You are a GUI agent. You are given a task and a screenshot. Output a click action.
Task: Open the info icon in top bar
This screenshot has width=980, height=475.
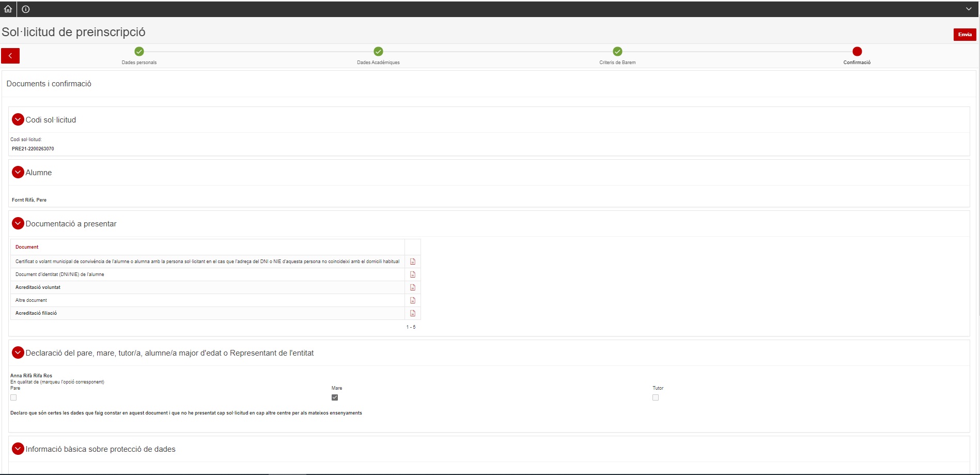tap(26, 9)
